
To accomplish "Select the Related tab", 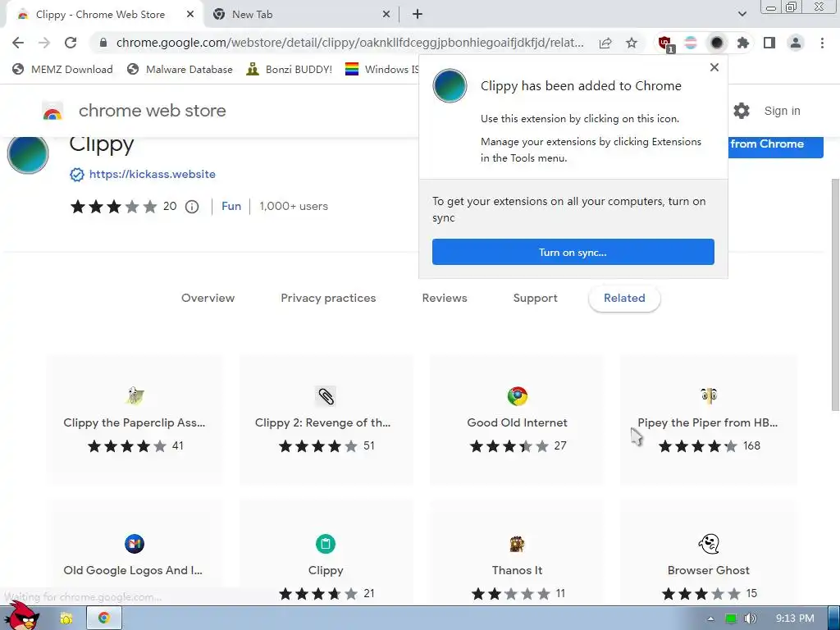I will click(x=624, y=299).
